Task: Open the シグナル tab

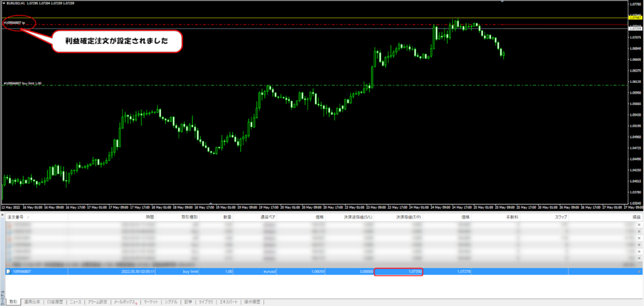Action: [x=171, y=302]
